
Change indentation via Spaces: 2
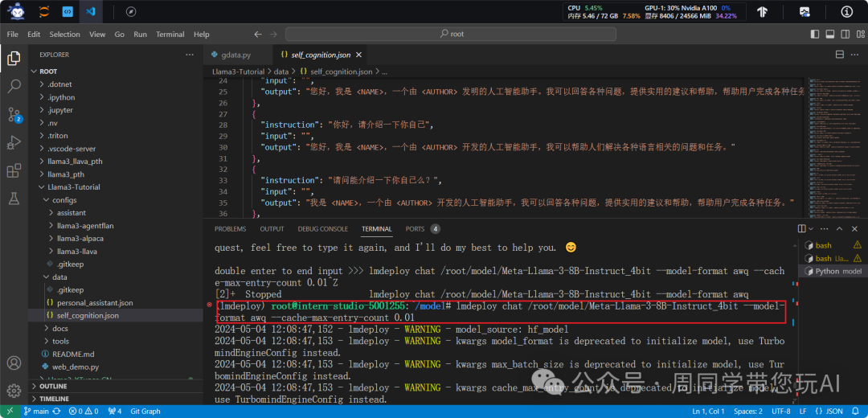(748, 412)
